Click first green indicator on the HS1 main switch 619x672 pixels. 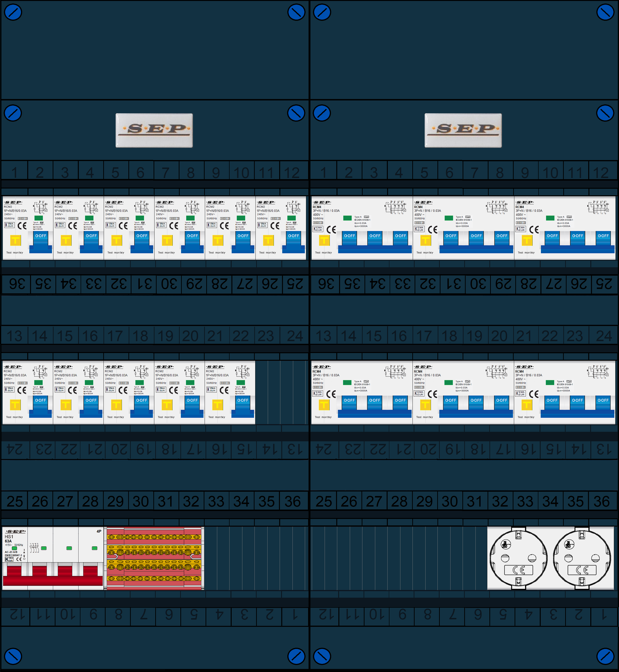(x=14, y=549)
